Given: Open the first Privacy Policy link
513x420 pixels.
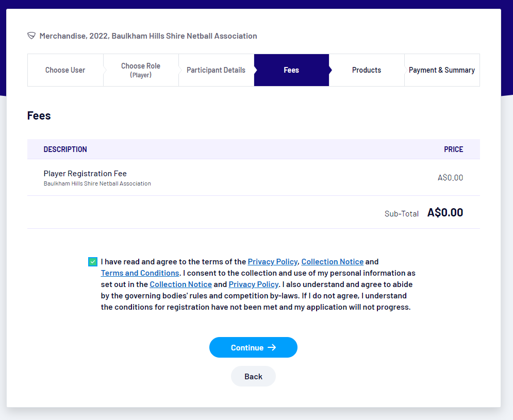Looking at the screenshot, I should point(273,262).
